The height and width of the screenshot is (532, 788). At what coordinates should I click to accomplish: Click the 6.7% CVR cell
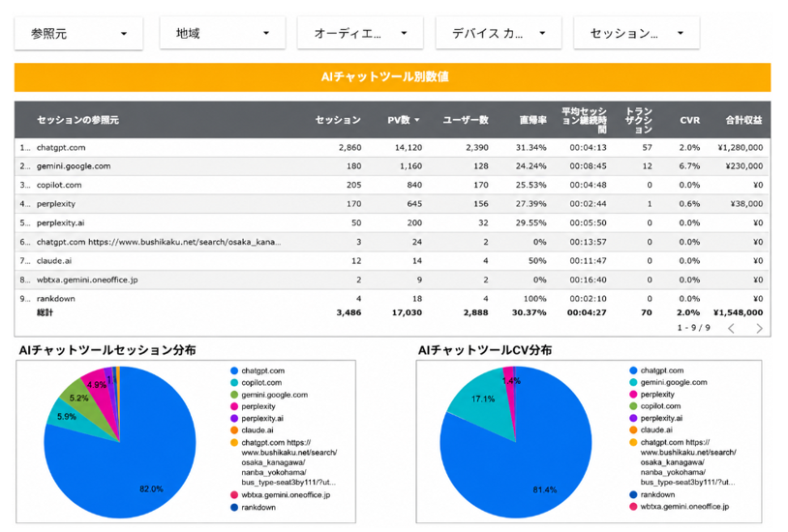click(689, 166)
